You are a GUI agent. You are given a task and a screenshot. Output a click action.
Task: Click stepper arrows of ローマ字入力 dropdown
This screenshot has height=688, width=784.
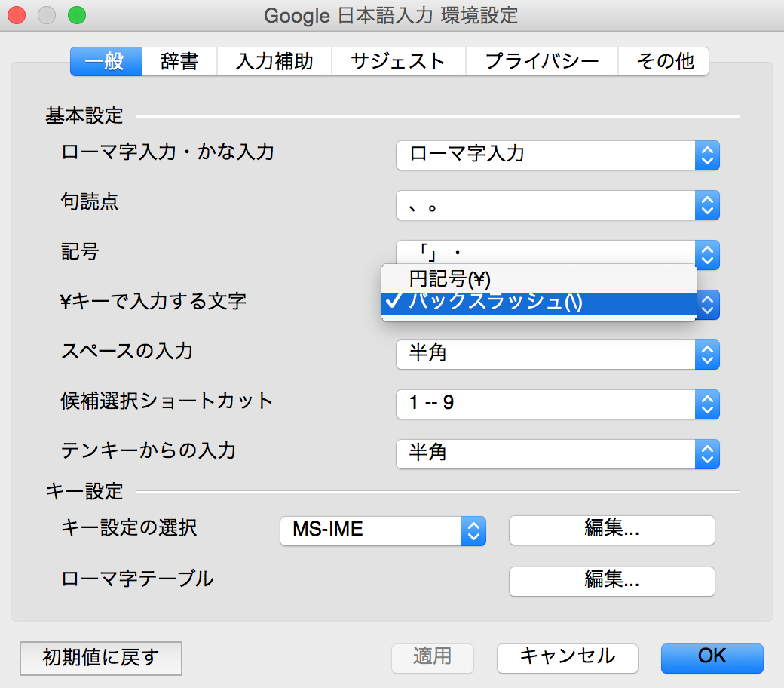(x=707, y=155)
